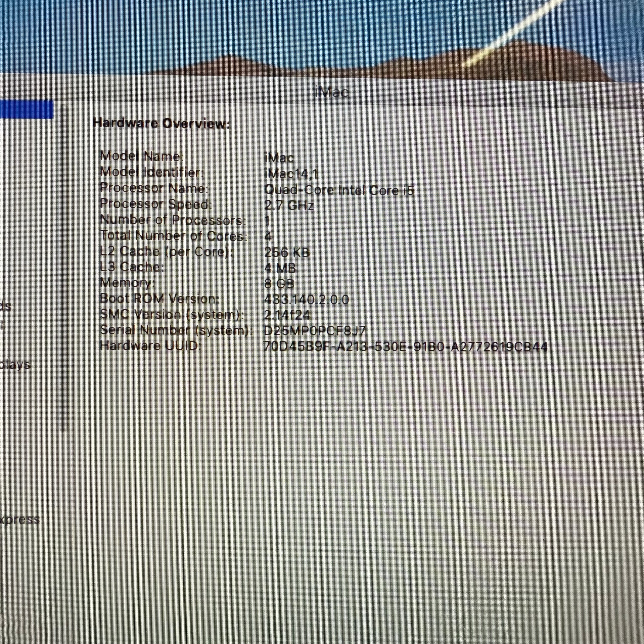The height and width of the screenshot is (644, 644).
Task: Click the Model Name value iMac
Action: (x=279, y=157)
